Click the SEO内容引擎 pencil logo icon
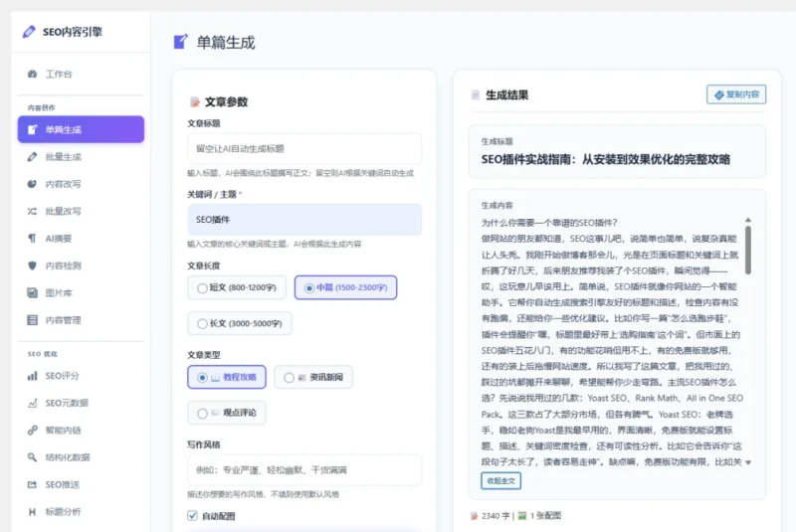The height and width of the screenshot is (532, 796). (29, 32)
